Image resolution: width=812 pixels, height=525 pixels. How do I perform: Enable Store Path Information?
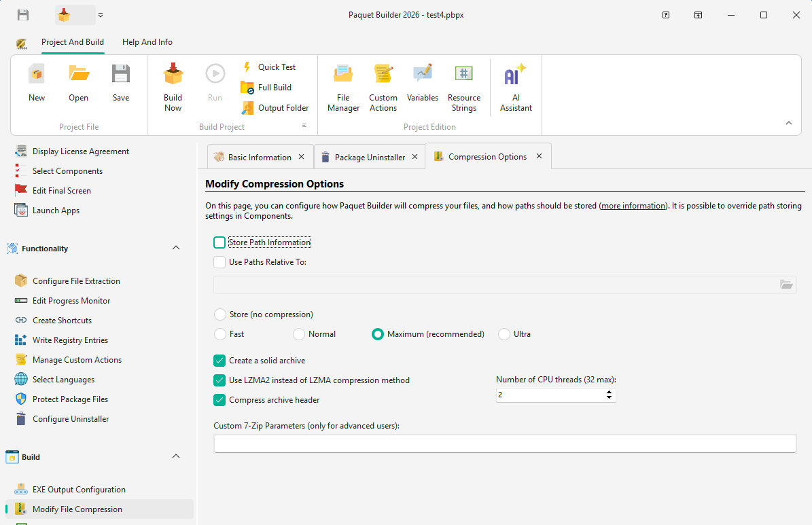click(219, 242)
